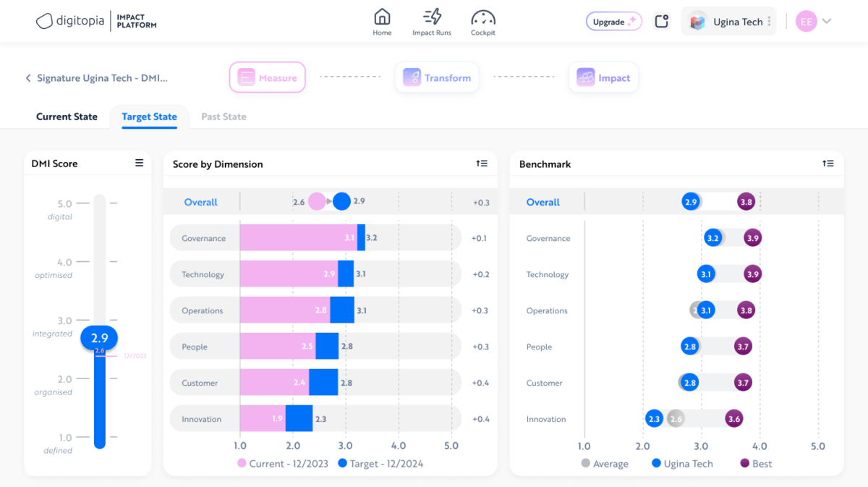868x487 pixels.
Task: Switch to the Current State tab
Action: point(67,117)
